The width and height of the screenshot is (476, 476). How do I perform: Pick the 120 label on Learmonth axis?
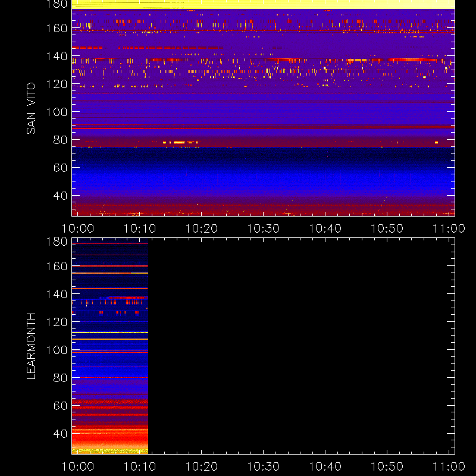point(57,322)
